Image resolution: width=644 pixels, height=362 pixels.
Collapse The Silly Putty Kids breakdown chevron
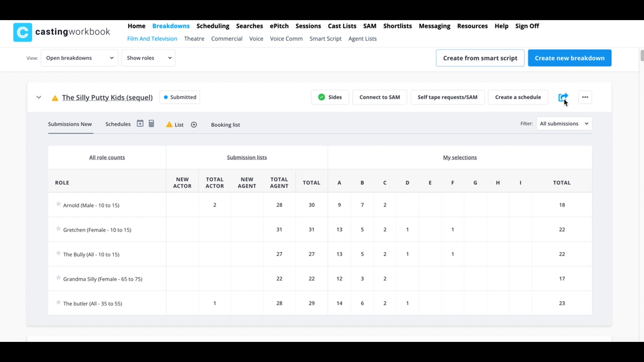coord(39,97)
